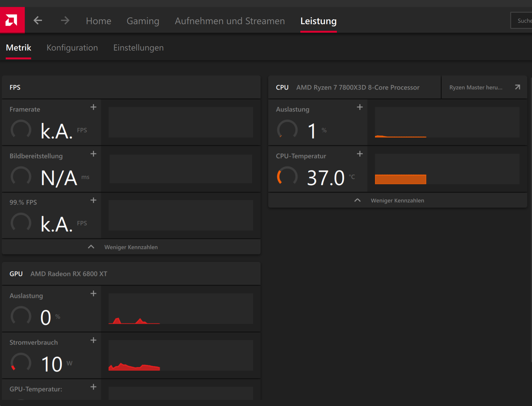Viewport: 532px width, 406px height.
Task: Click into the Suche search field
Action: pyautogui.click(x=522, y=21)
